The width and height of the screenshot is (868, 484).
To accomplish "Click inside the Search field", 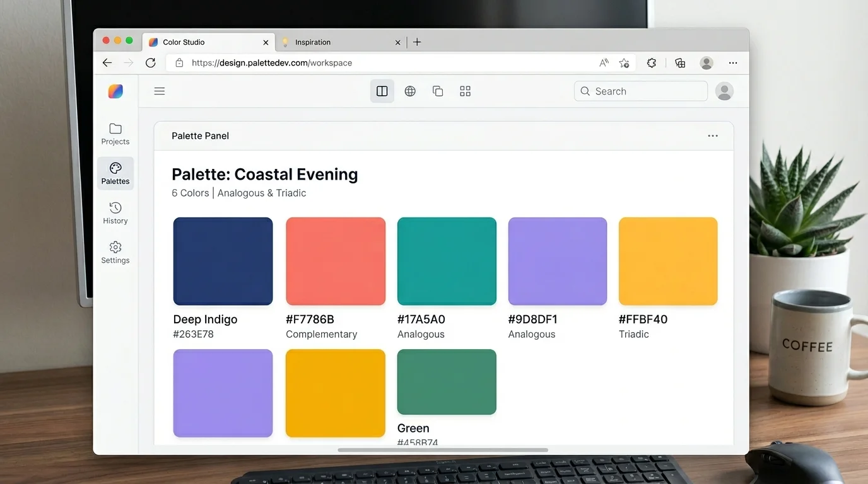I will pyautogui.click(x=640, y=91).
